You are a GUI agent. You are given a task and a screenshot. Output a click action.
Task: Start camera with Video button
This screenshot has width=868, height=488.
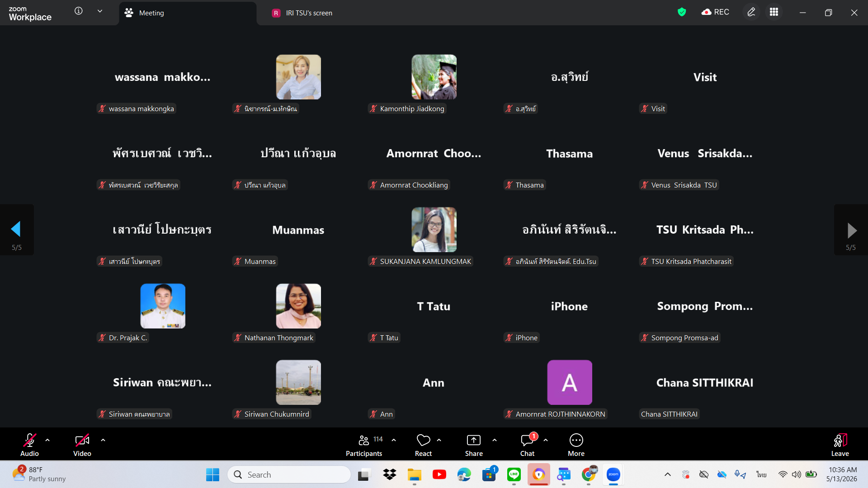[x=82, y=445]
